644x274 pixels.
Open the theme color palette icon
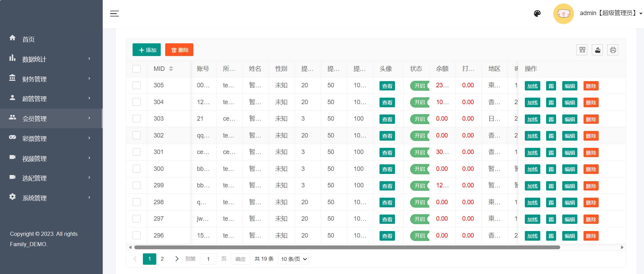(x=537, y=13)
